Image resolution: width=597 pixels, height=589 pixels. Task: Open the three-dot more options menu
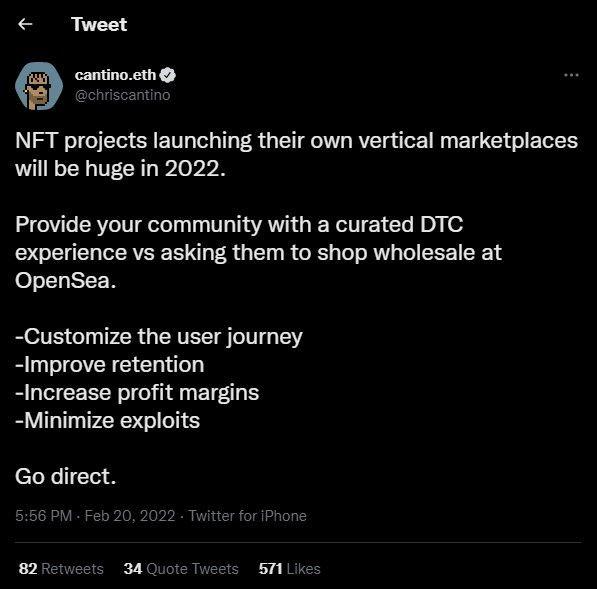[571, 75]
